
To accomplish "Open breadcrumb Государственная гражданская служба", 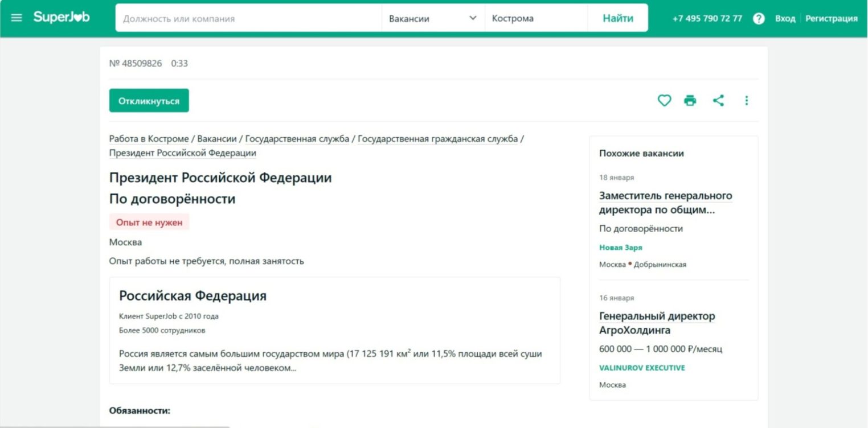I will (x=438, y=139).
